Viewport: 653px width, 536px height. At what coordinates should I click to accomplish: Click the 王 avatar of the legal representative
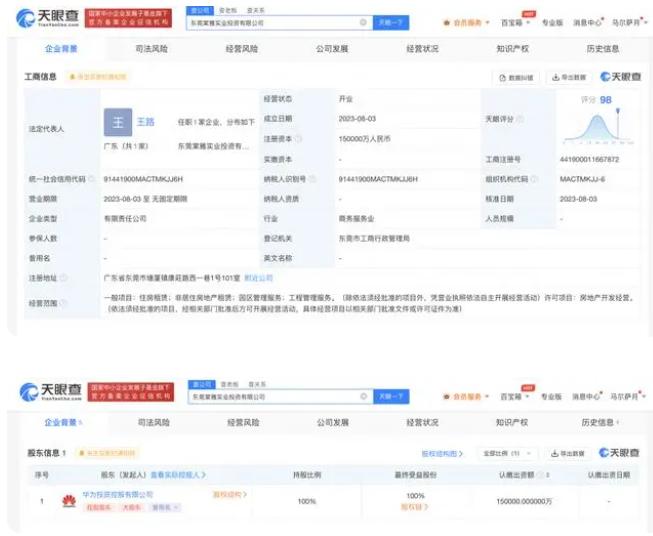pyautogui.click(x=118, y=122)
